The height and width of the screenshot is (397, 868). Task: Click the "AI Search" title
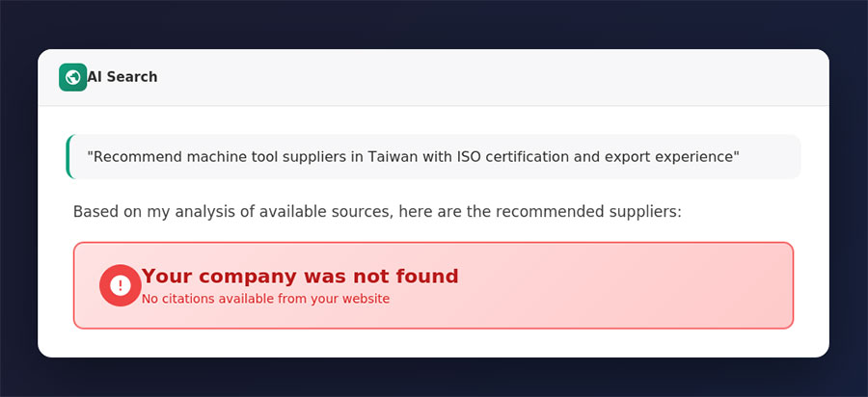tap(122, 77)
